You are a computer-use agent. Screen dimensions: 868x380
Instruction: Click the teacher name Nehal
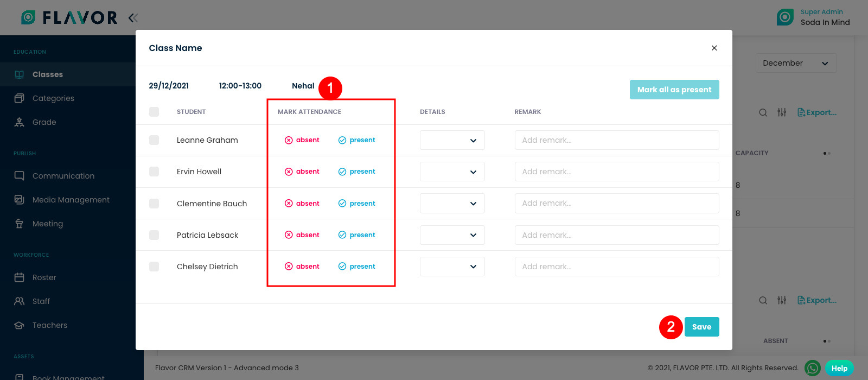tap(303, 86)
